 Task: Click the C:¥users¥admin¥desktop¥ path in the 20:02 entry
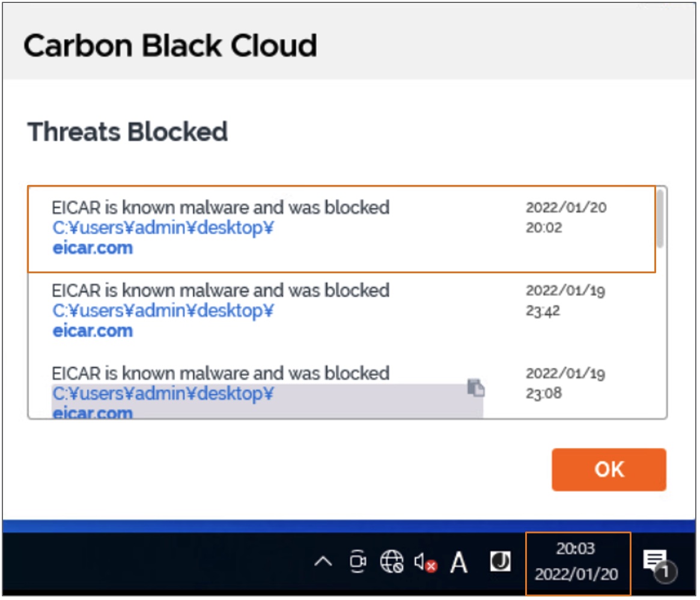(x=163, y=228)
